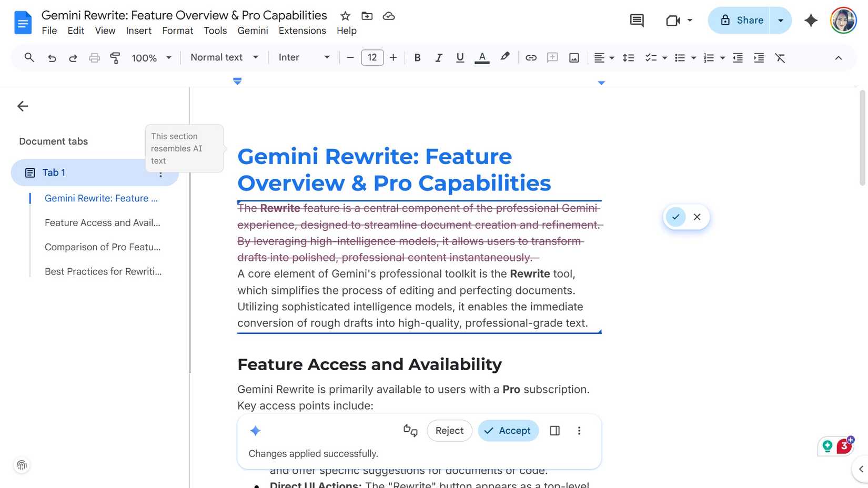
Task: Open the text color picker
Action: pos(482,58)
